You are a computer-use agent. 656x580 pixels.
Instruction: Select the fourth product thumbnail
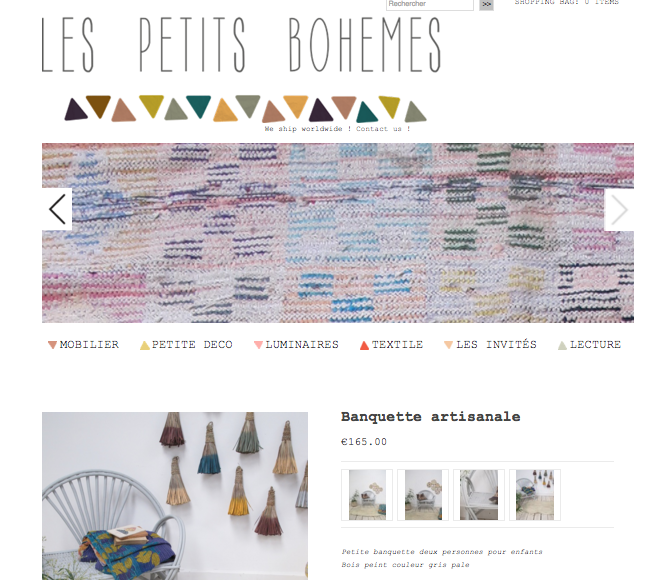coord(535,495)
